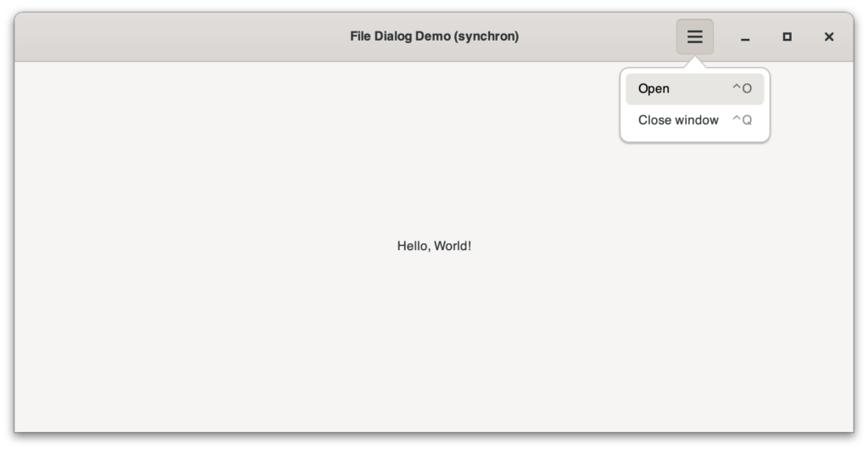The width and height of the screenshot is (868, 450).
Task: Maximize the File Dialog Demo window
Action: [x=787, y=37]
